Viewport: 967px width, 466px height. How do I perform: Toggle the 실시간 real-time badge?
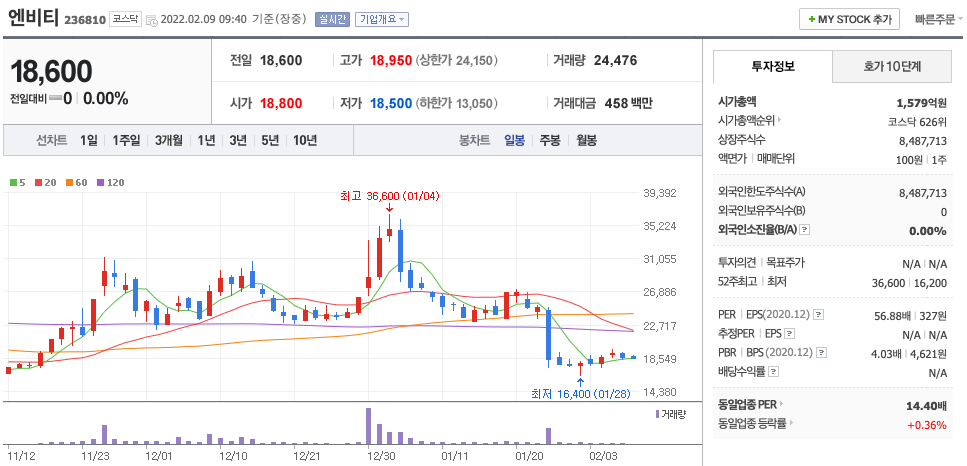click(x=332, y=20)
